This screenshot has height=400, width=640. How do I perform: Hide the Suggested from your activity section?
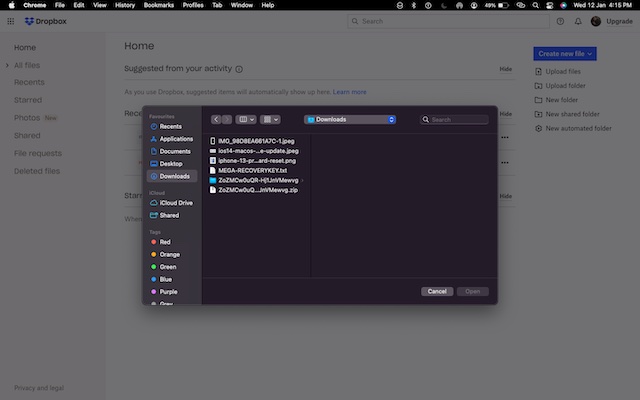point(505,69)
